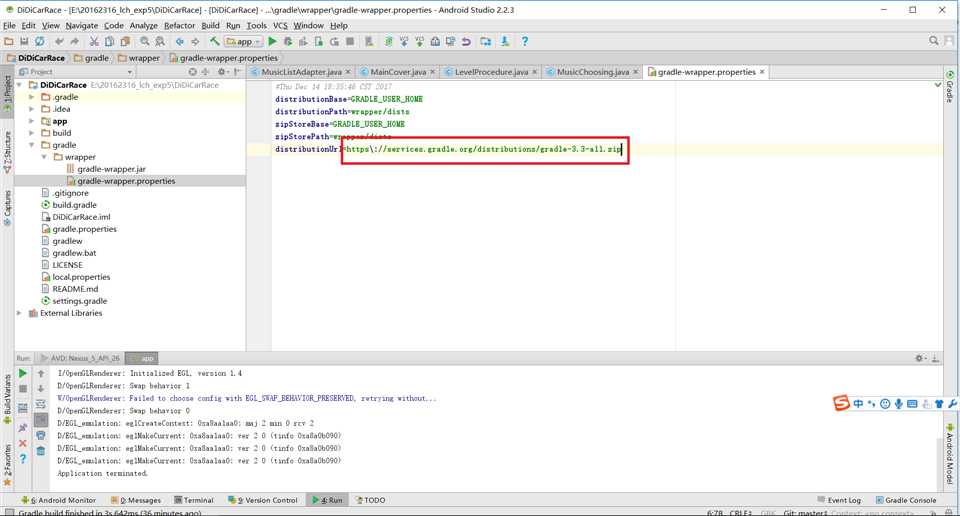Screen dimensions: 960x516
Task: Click wrapper in the breadcrumb bar
Action: (144, 58)
